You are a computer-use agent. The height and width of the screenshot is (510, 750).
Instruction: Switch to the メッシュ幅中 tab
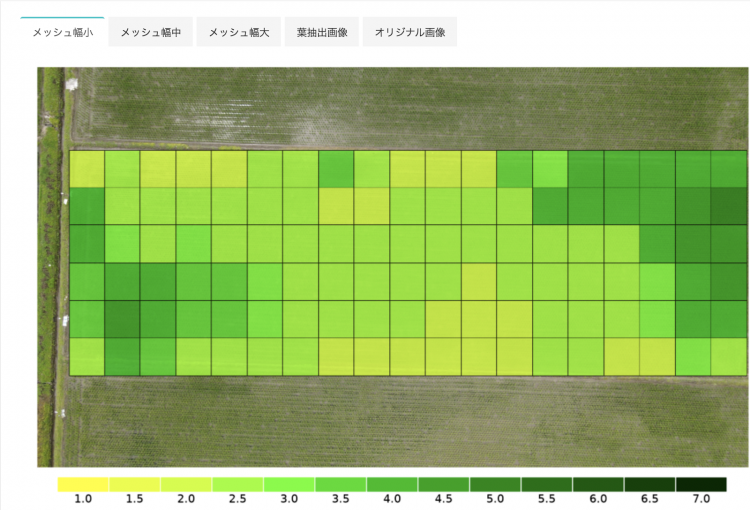[151, 32]
